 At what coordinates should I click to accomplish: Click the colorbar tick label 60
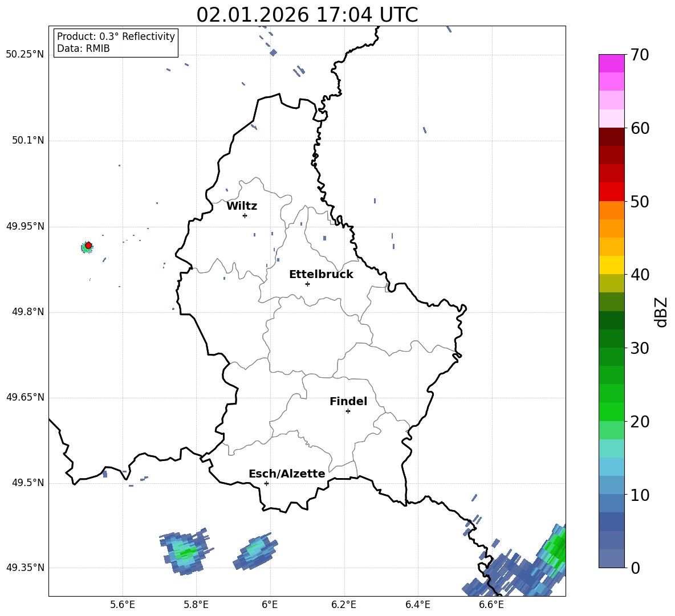click(640, 128)
